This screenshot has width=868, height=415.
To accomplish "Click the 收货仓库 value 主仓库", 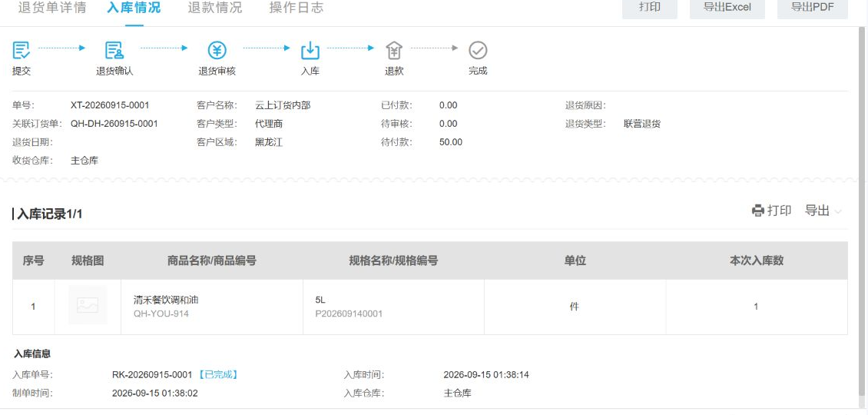I will tap(84, 161).
